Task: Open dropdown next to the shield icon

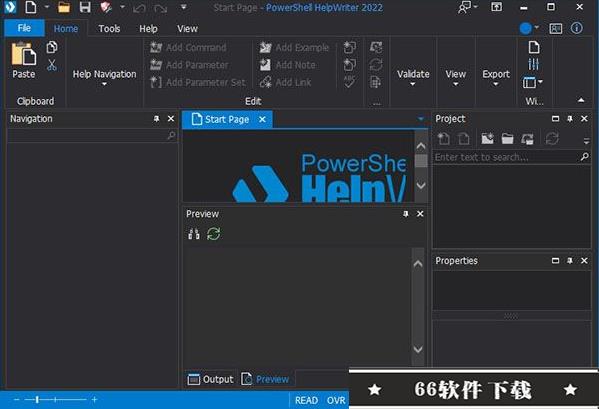Action: 122,6
